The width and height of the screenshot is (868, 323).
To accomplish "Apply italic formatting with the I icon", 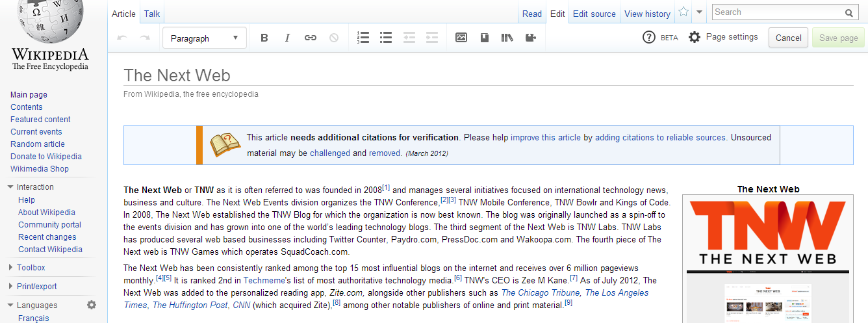I will point(287,38).
